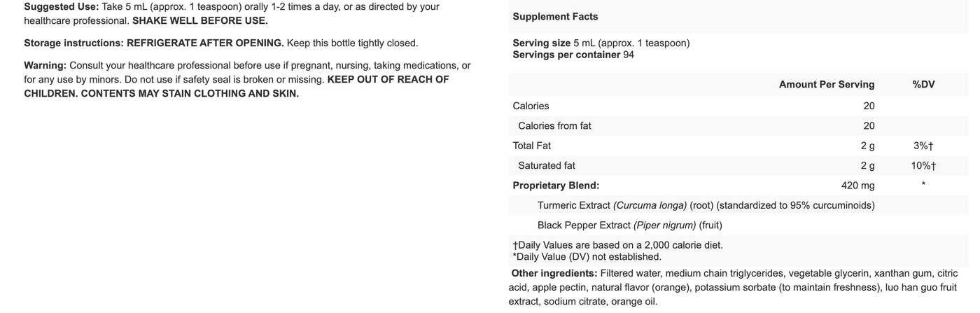Image resolution: width=980 pixels, height=313 pixels.
Task: Click the 10% saturated fat daily value
Action: (923, 166)
